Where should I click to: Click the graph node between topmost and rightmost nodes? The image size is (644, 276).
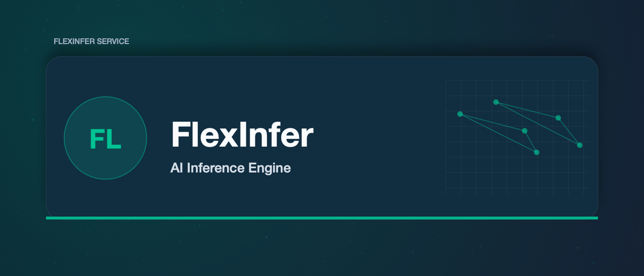[558, 118]
